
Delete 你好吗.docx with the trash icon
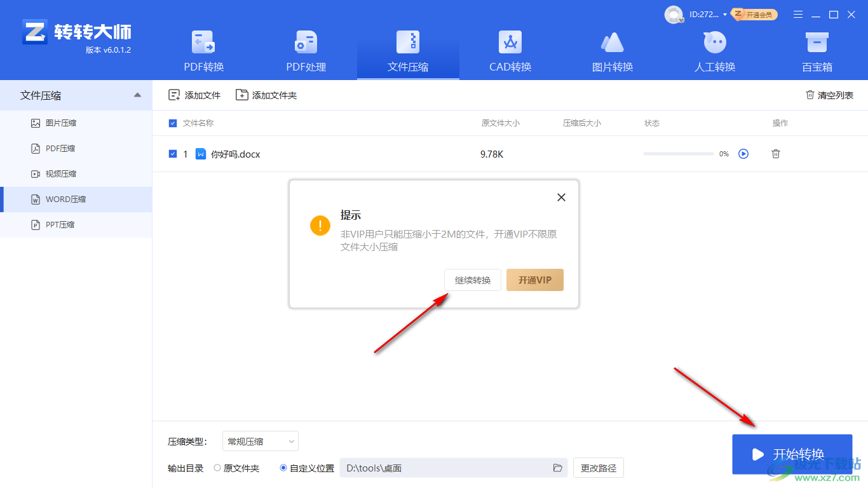pos(776,154)
